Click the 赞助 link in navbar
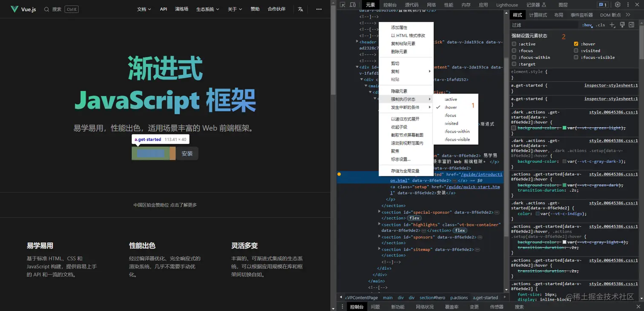 click(x=255, y=9)
